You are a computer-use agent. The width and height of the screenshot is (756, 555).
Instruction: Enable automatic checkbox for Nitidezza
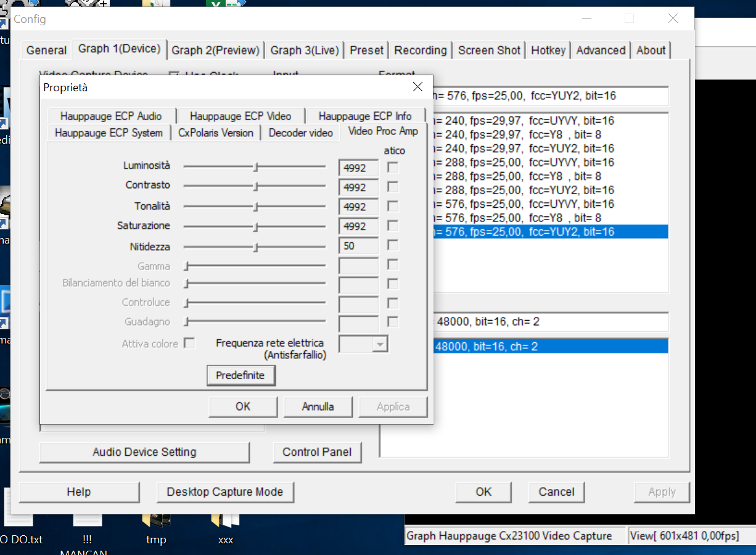pyautogui.click(x=392, y=245)
